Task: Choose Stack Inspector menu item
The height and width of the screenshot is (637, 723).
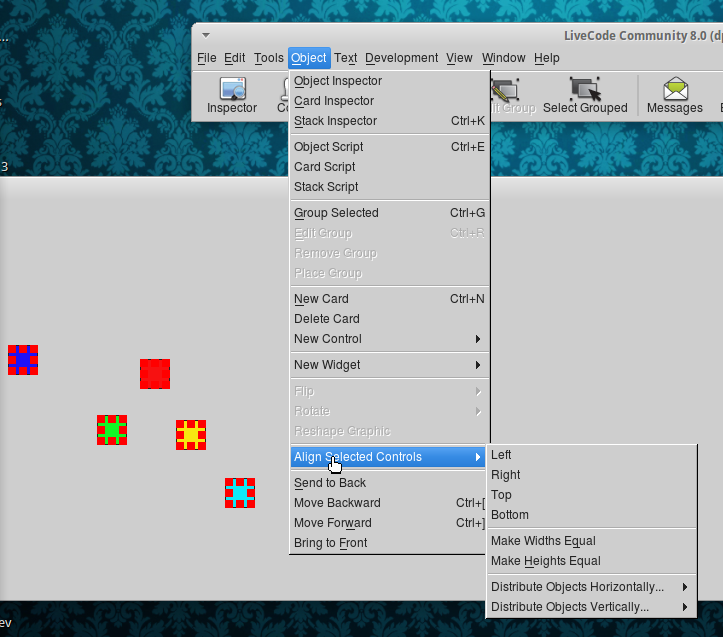Action: 390,121
